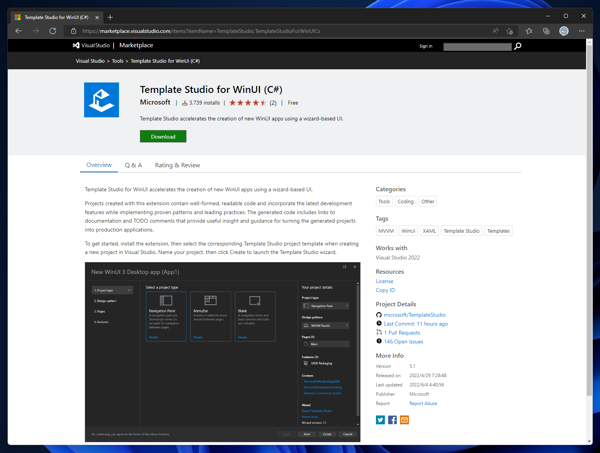Share on Twitter icon
Image resolution: width=600 pixels, height=453 pixels.
pyautogui.click(x=380, y=420)
